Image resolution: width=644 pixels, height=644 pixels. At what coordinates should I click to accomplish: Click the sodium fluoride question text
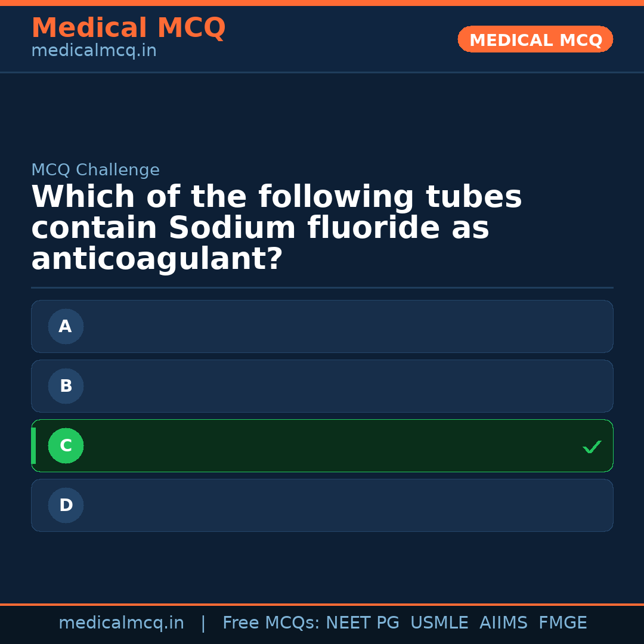click(276, 228)
